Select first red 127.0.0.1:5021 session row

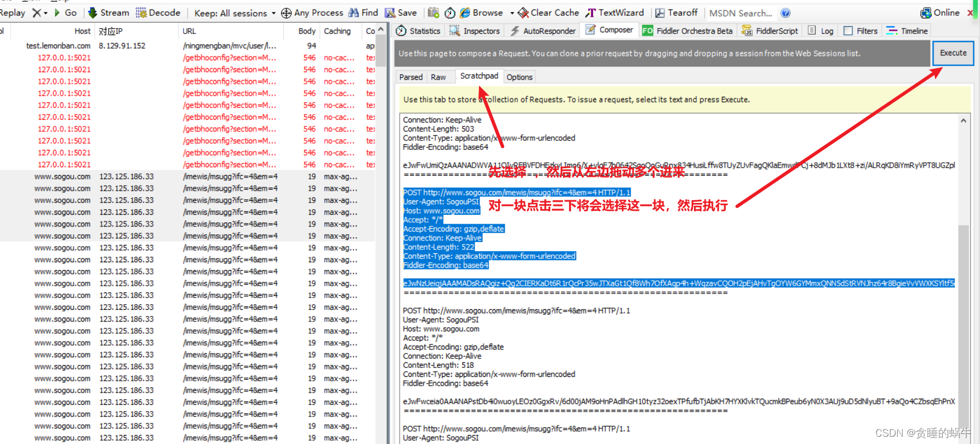click(x=187, y=58)
